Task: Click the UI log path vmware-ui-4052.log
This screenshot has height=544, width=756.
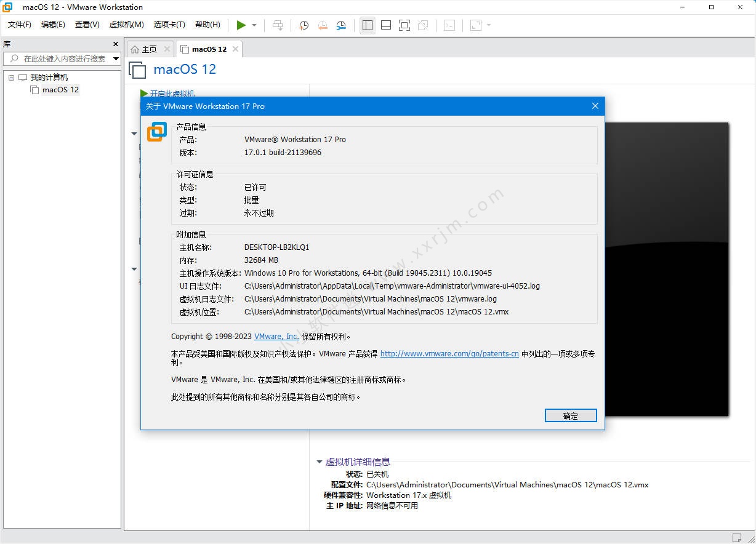Action: pyautogui.click(x=392, y=286)
